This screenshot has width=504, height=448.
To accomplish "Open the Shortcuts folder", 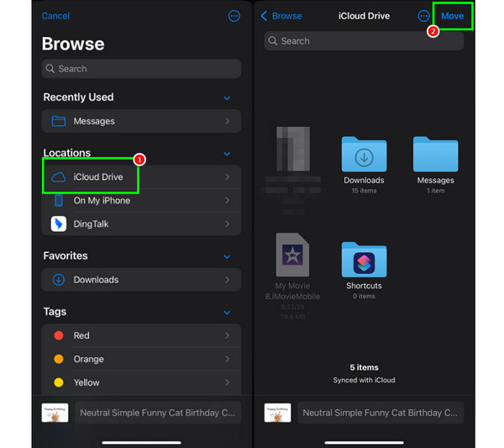I will click(x=364, y=271).
